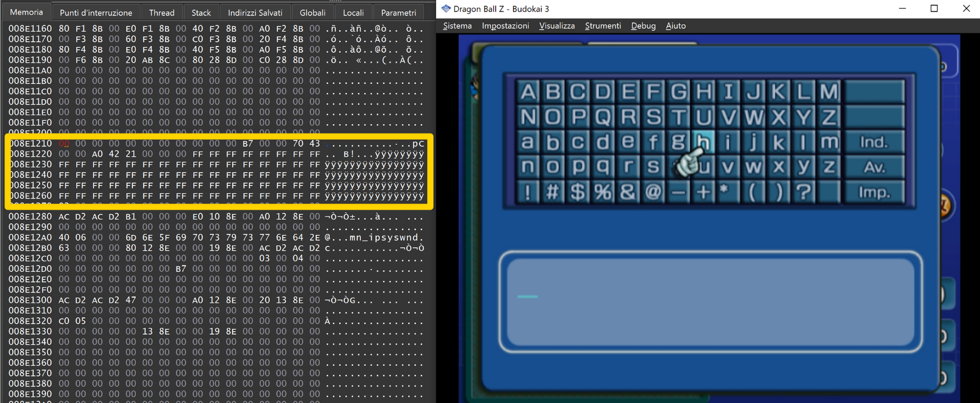The image size is (980, 403).
Task: Choose the dollar sign key
Action: [578, 192]
